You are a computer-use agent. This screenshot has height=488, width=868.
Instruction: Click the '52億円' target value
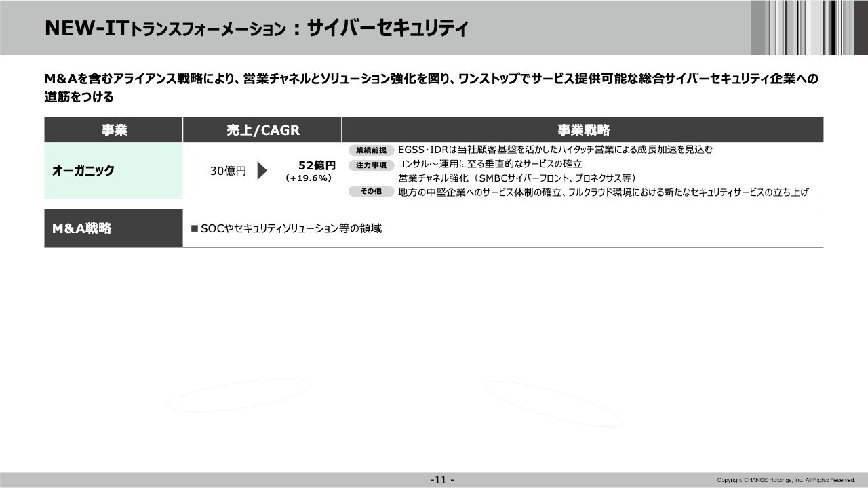(317, 165)
